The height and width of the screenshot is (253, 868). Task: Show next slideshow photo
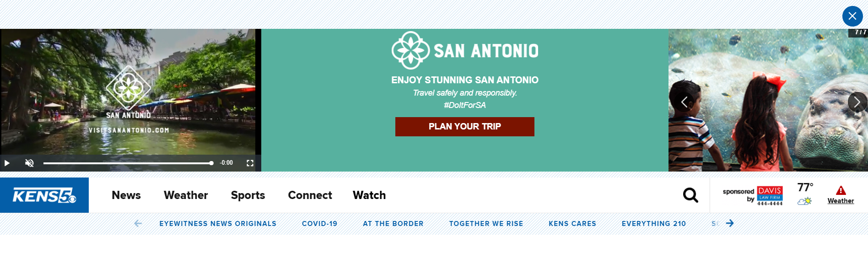(x=857, y=102)
